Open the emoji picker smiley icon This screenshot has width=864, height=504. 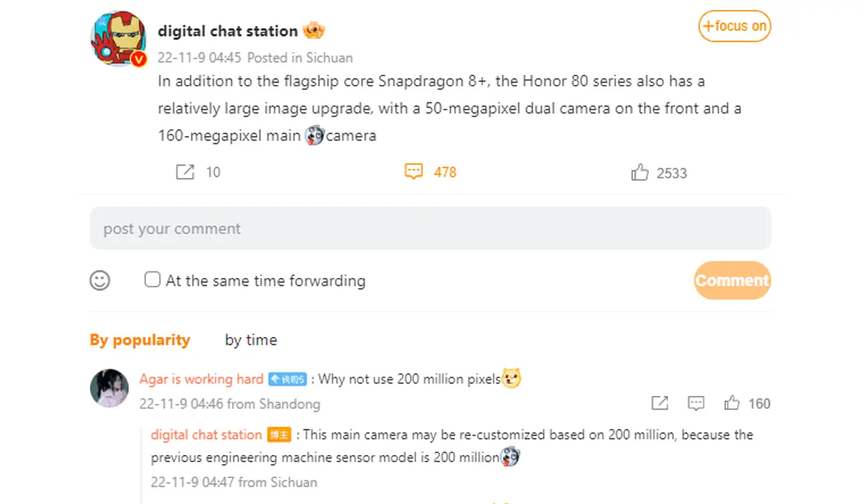(x=100, y=280)
